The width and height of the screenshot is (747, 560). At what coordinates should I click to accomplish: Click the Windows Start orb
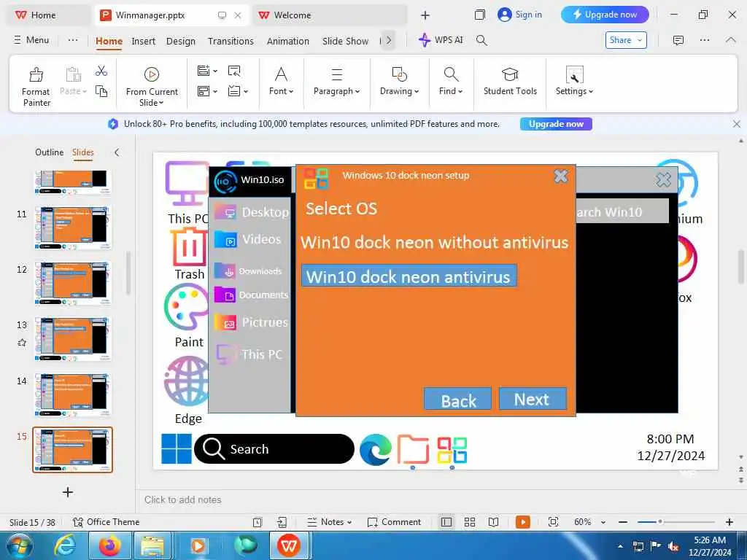pos(18,545)
